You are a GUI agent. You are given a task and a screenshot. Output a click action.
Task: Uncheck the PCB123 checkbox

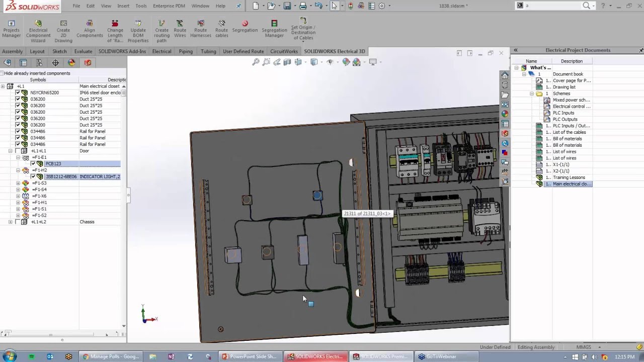(33, 163)
